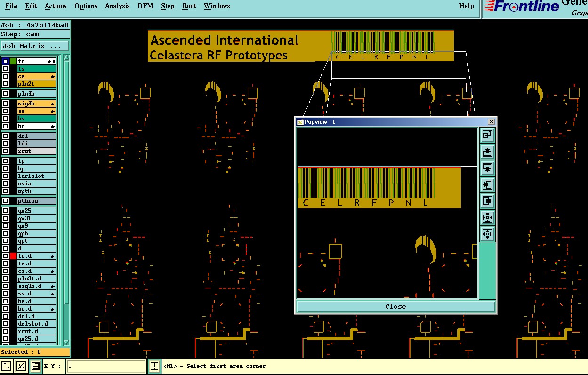This screenshot has width=588, height=375.
Task: Click the small grid icon on the 'to' row
Action: (54, 62)
